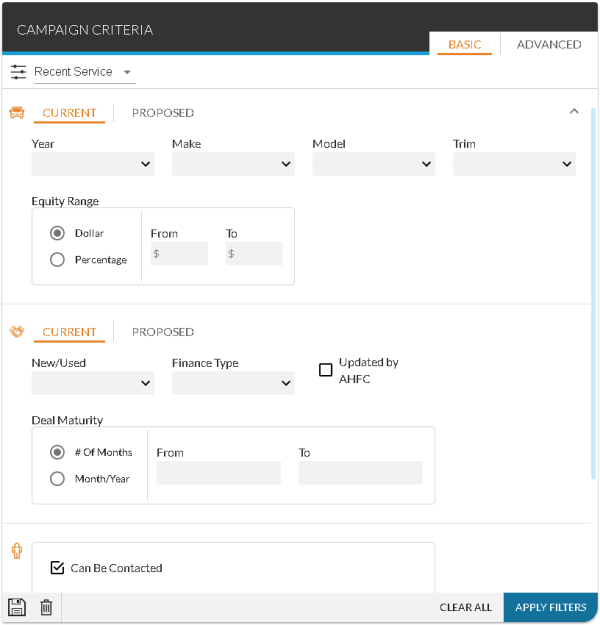This screenshot has width=600, height=625.
Task: Click the deal handshake icon
Action: [x=17, y=332]
